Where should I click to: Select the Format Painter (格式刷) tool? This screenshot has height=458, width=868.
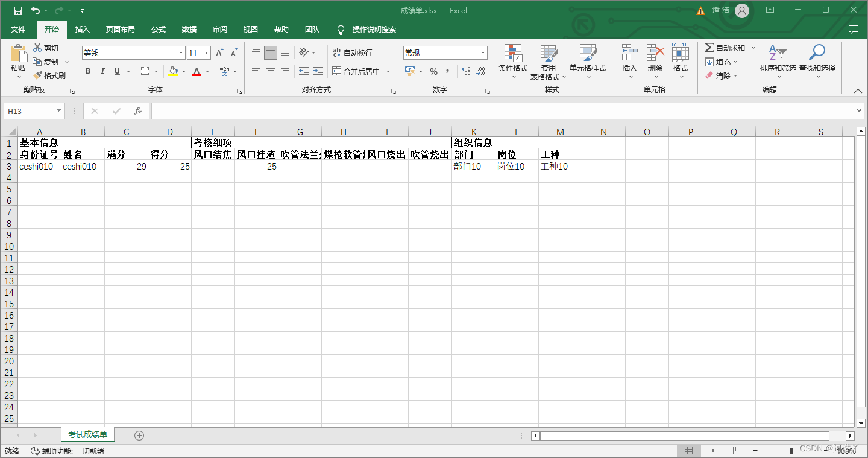(50, 75)
